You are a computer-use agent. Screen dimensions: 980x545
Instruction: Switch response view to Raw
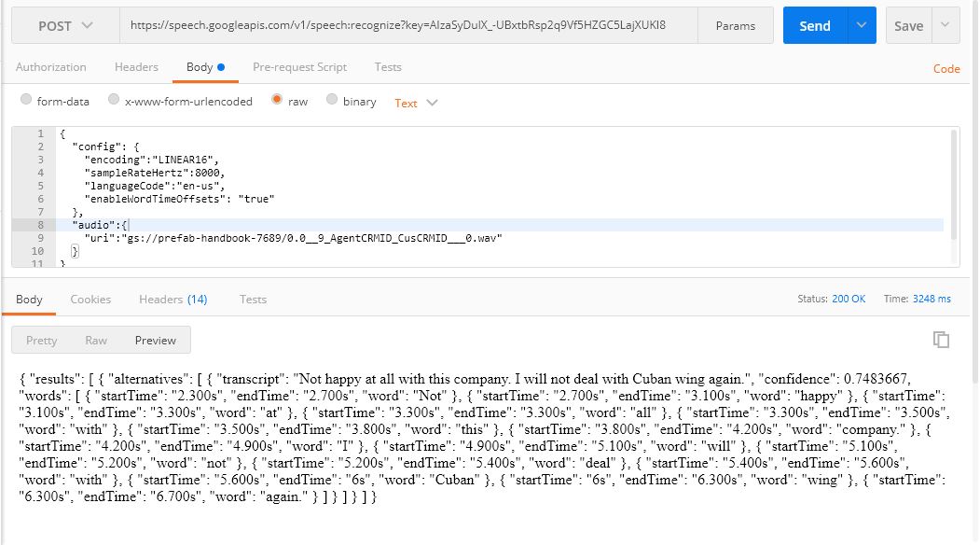click(x=96, y=341)
